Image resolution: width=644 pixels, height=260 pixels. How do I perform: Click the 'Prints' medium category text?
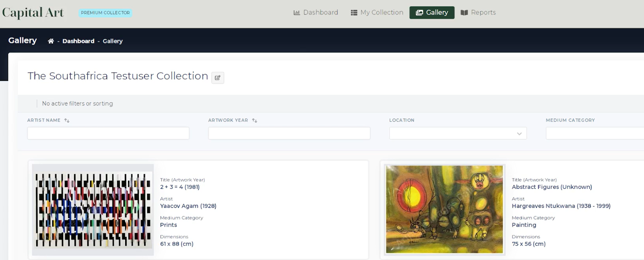pos(169,225)
